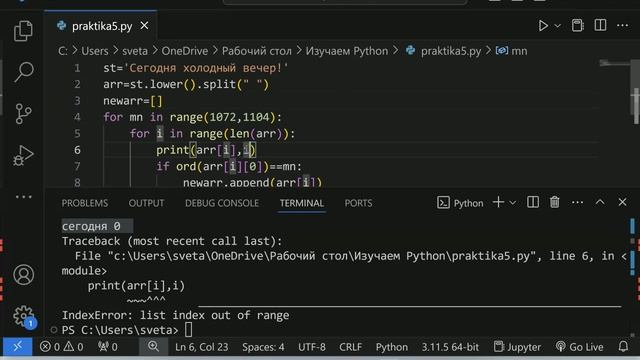Click line number 6 in gutter
The height and width of the screenshot is (360, 640).
77,150
